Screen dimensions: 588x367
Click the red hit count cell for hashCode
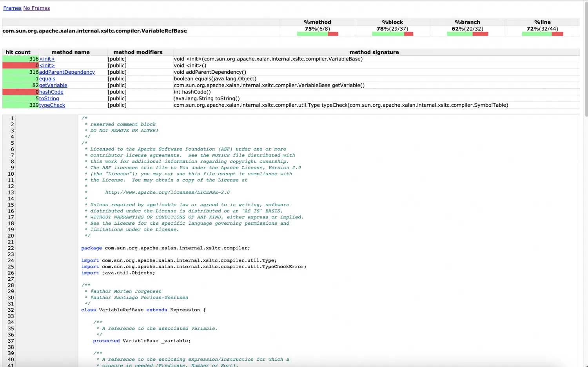pos(20,92)
